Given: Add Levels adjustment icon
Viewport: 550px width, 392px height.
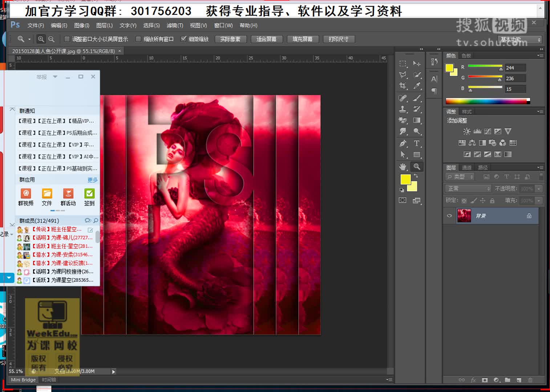Looking at the screenshot, I should pyautogui.click(x=477, y=131).
